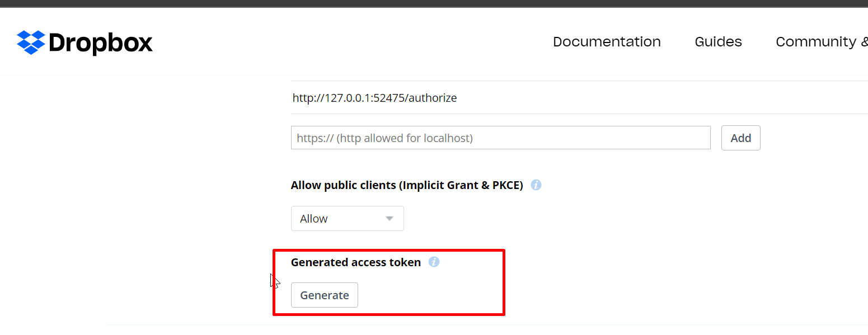This screenshot has width=868, height=335.
Task: Click the dropdown arrow in the Allow selector
Action: pyautogui.click(x=390, y=219)
